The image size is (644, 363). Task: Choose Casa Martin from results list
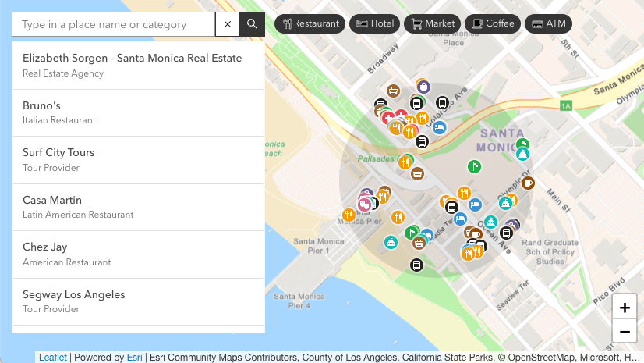coord(139,207)
